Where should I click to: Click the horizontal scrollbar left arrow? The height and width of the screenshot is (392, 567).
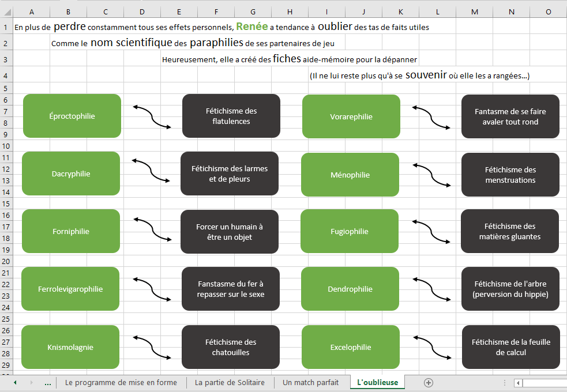click(x=519, y=383)
